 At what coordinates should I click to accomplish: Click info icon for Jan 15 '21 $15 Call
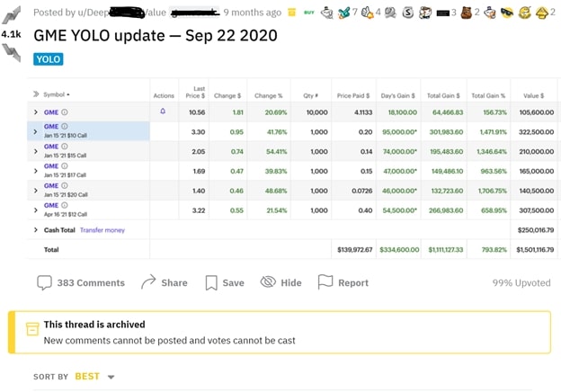(x=65, y=147)
